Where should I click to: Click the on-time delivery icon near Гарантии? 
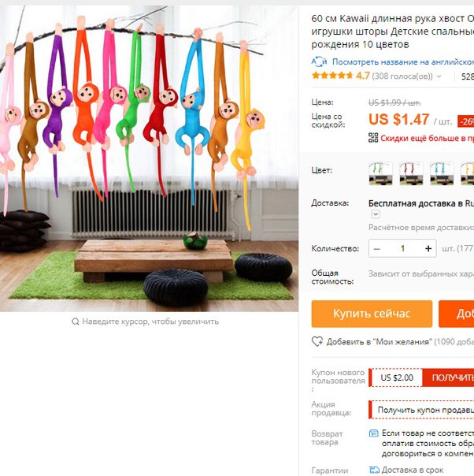tap(374, 470)
